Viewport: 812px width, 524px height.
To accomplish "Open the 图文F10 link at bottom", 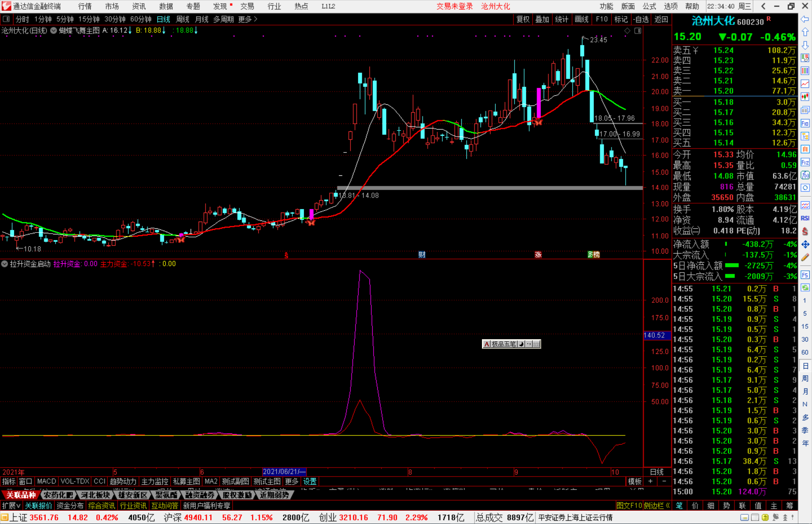I will click(629, 506).
